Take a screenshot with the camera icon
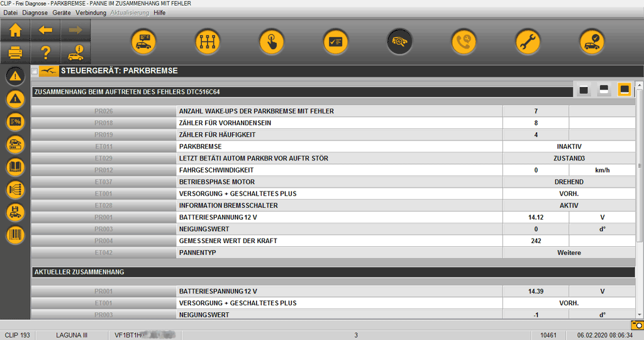This screenshot has height=340, width=644. pos(636,325)
